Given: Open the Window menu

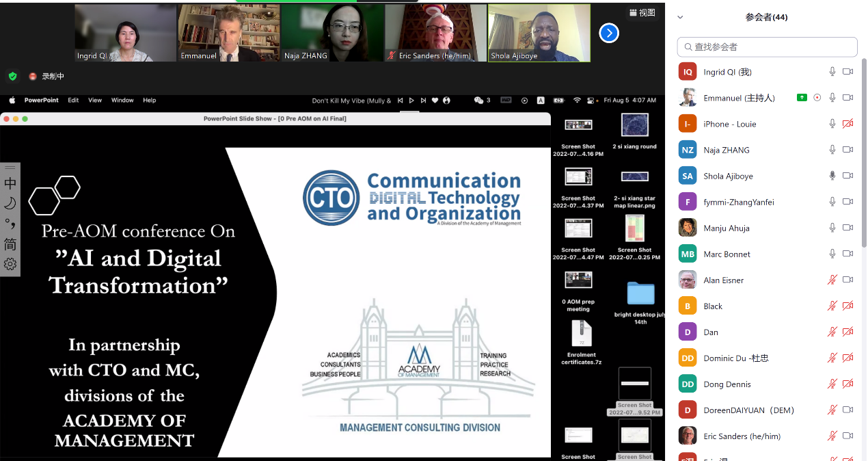Looking at the screenshot, I should [x=122, y=101].
